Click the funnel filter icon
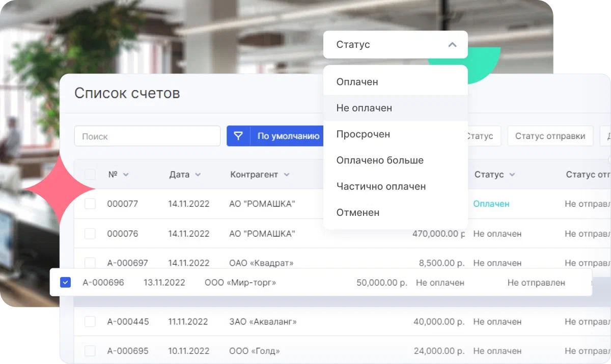The height and width of the screenshot is (364, 611). (x=238, y=136)
